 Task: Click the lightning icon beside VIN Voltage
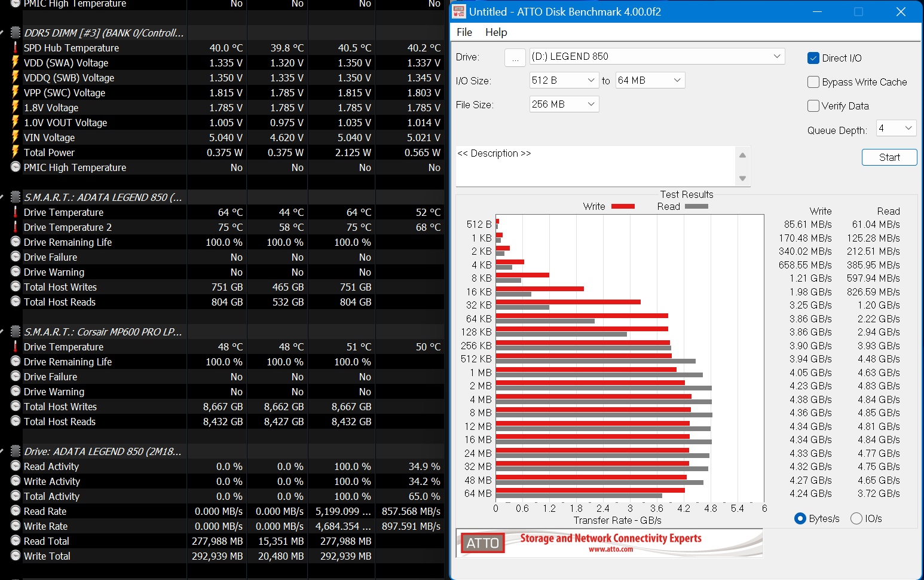click(16, 137)
